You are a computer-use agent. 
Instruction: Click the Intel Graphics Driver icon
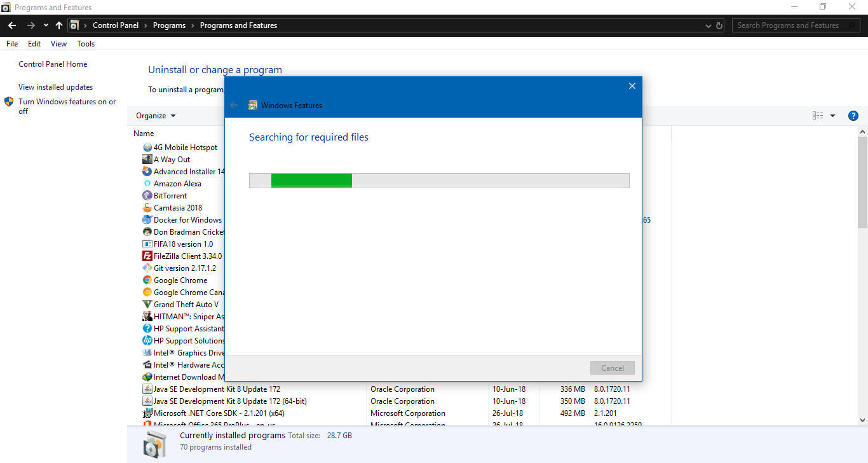147,353
